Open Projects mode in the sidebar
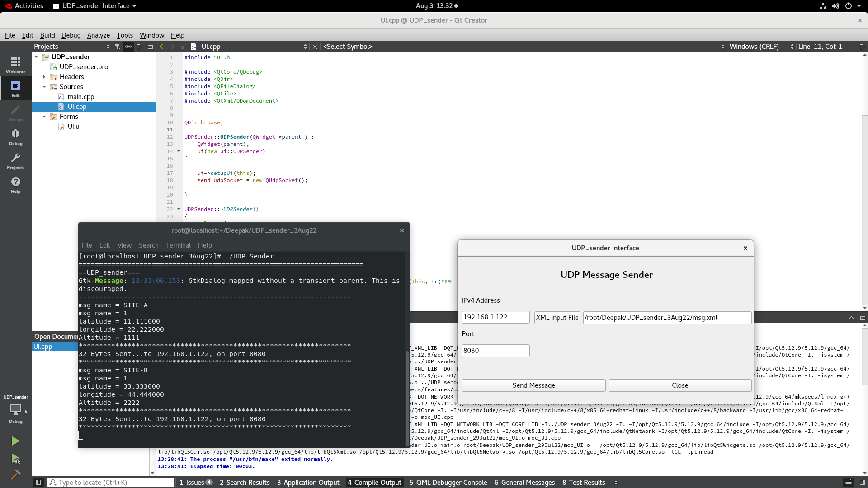Image resolution: width=868 pixels, height=488 pixels. coord(15,161)
